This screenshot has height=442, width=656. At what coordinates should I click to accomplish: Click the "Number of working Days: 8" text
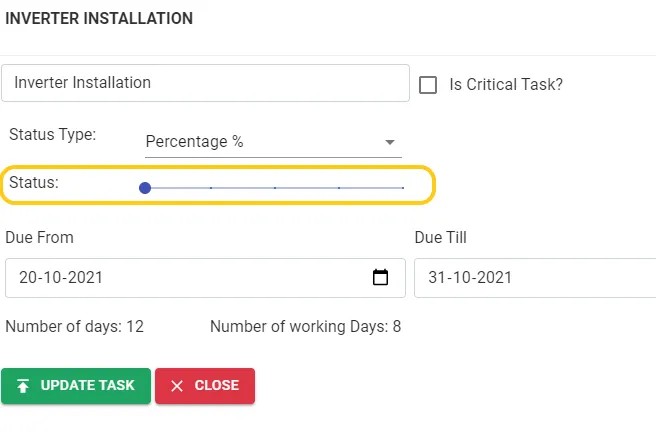tap(305, 326)
